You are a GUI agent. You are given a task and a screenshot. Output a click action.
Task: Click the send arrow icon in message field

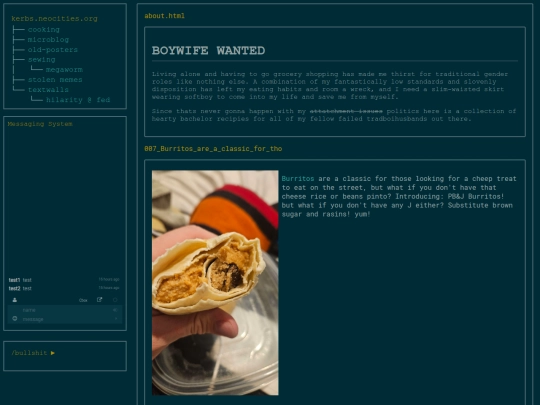[116, 319]
